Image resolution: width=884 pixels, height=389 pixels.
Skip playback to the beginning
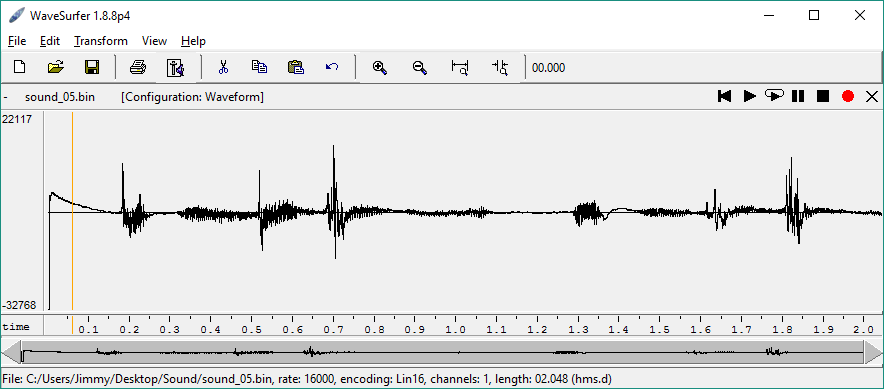724,96
